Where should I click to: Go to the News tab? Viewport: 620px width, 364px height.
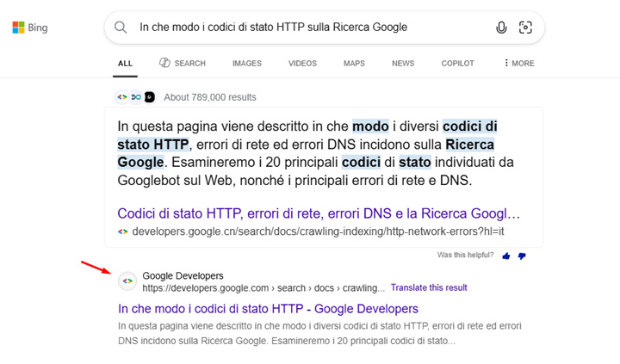(403, 64)
